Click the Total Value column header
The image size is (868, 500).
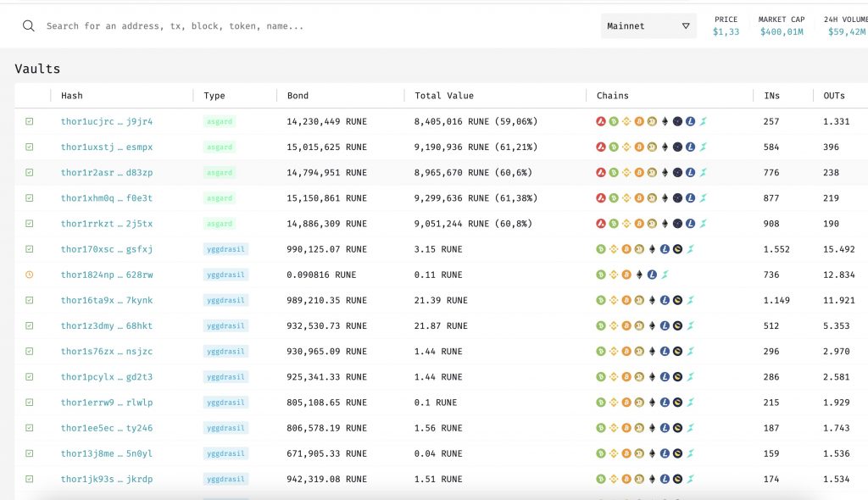[444, 95]
